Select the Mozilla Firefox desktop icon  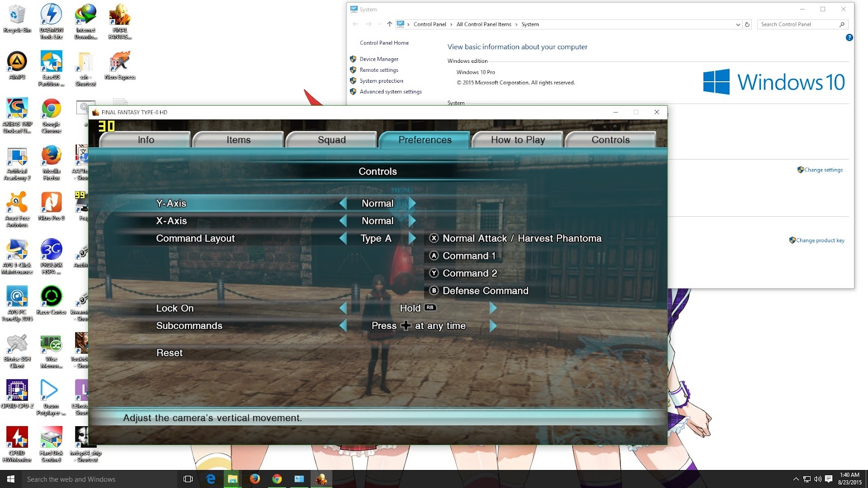pyautogui.click(x=51, y=163)
